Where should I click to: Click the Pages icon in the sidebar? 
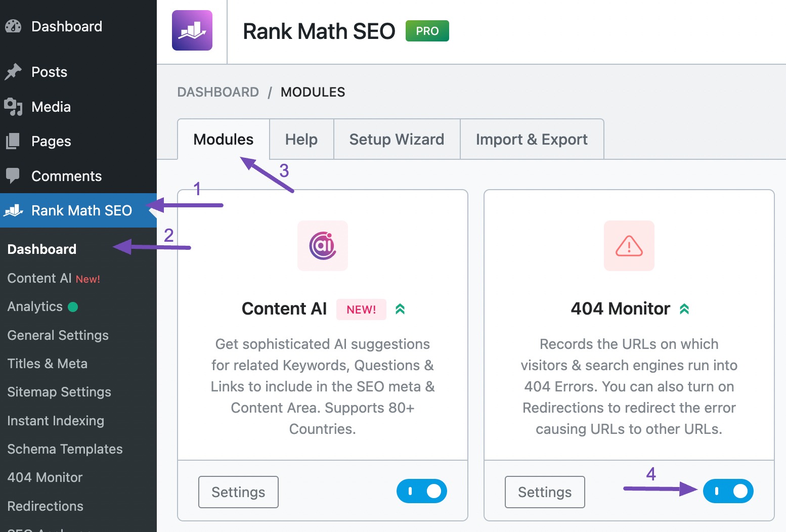pos(12,141)
